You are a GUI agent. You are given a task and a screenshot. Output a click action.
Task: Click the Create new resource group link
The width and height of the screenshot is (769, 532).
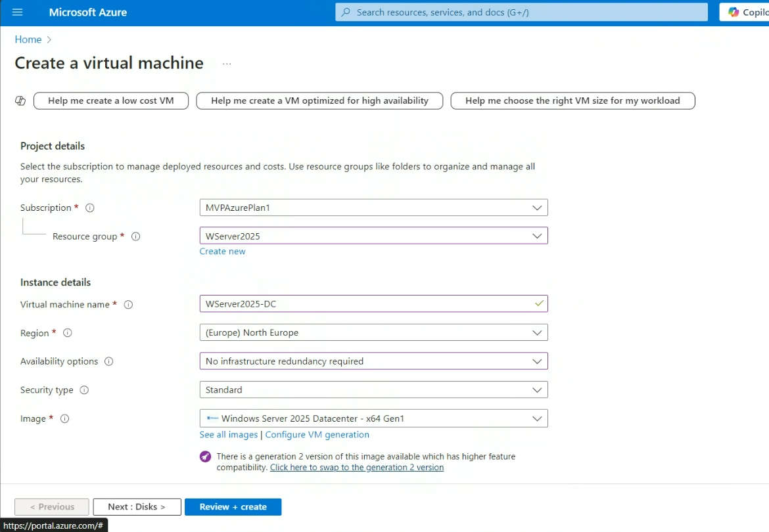[222, 252]
